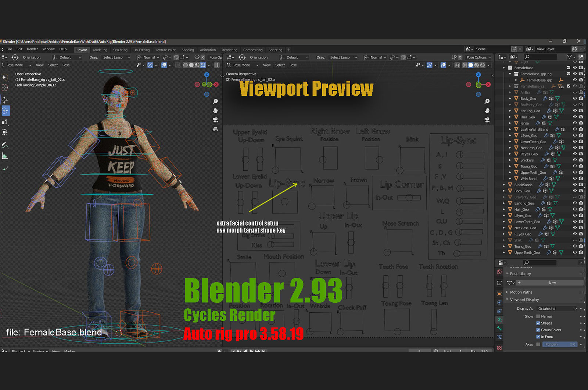The width and height of the screenshot is (588, 390).
Task: Open the Pose Mode dropdown
Action: (16, 65)
